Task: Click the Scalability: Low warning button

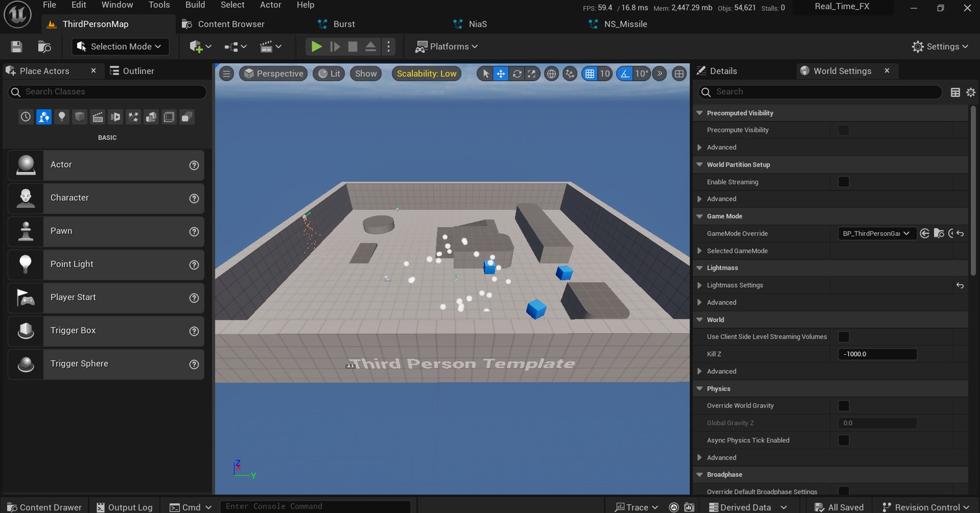Action: (427, 73)
